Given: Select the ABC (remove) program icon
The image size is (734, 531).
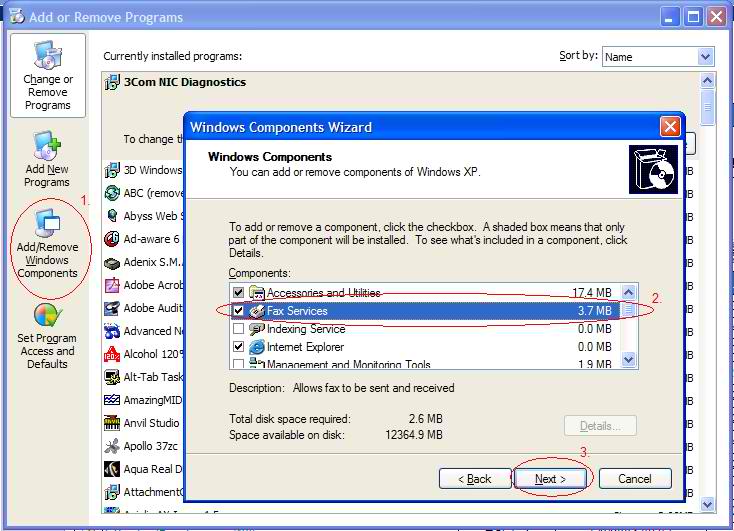Looking at the screenshot, I should 112,193.
